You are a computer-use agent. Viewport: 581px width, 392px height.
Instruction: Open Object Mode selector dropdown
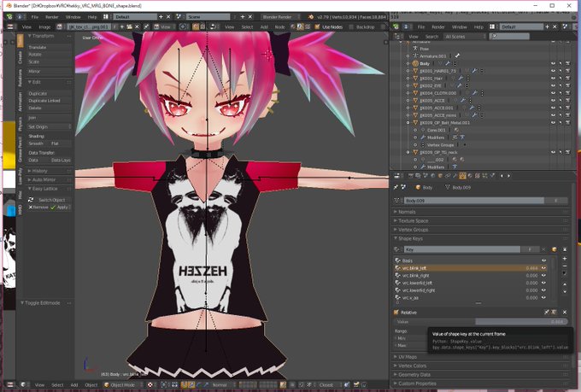123,385
